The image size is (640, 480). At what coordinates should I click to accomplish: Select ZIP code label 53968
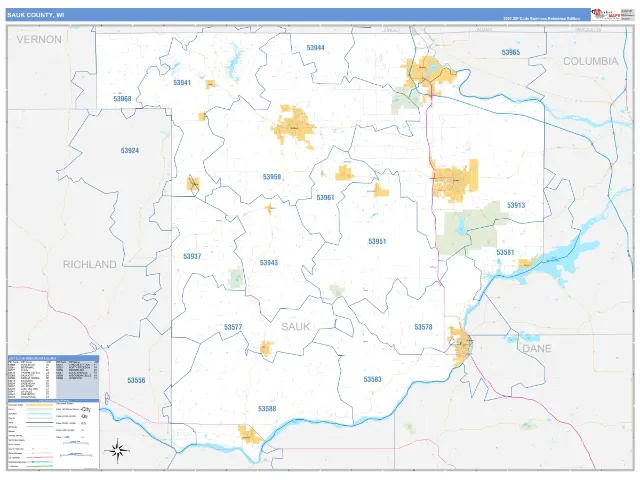[122, 99]
